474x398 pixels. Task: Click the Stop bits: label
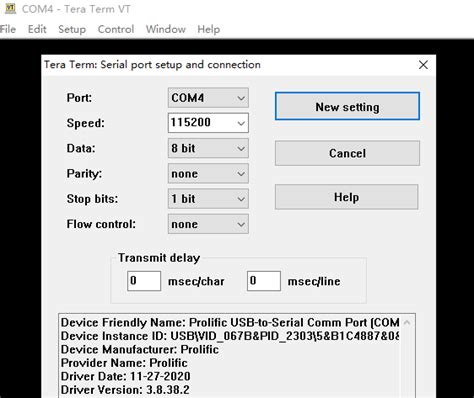pyautogui.click(x=92, y=199)
